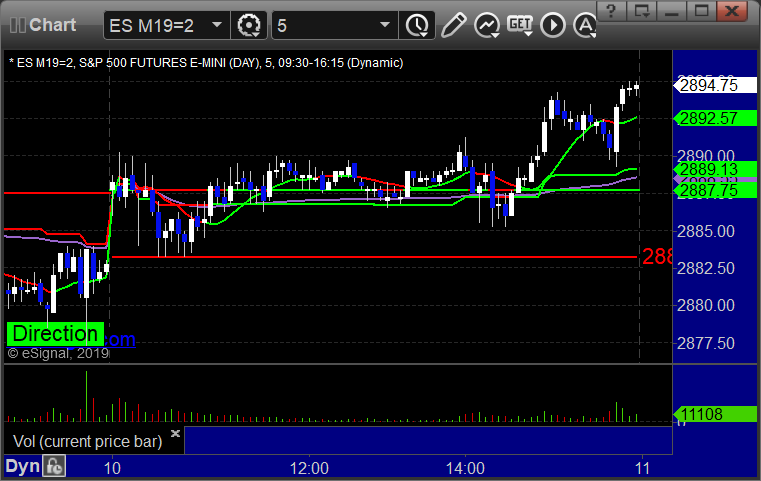Click the Chart window title label

coord(52,25)
